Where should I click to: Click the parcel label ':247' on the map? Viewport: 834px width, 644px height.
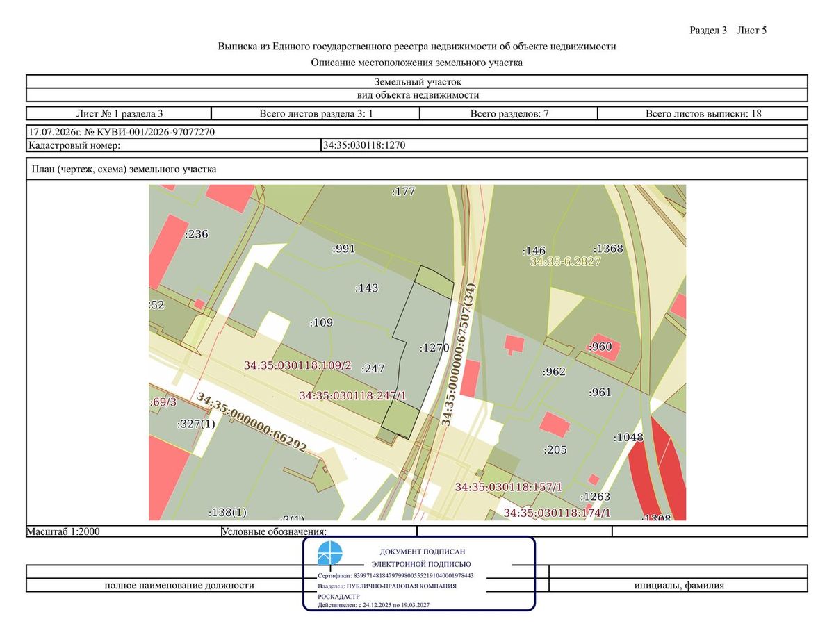point(374,369)
